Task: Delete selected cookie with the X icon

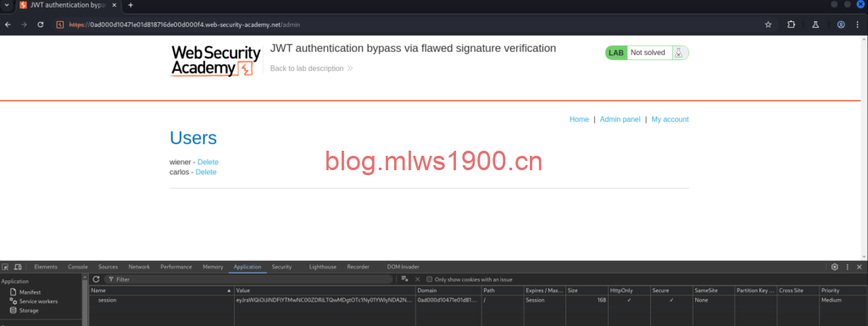Action: tap(417, 279)
